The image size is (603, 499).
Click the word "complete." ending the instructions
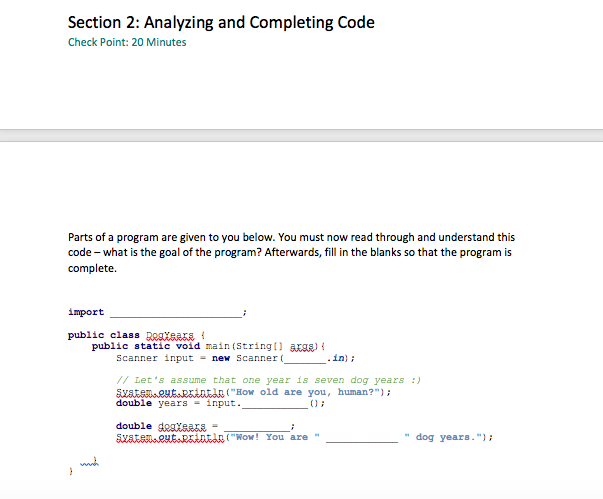92,268
